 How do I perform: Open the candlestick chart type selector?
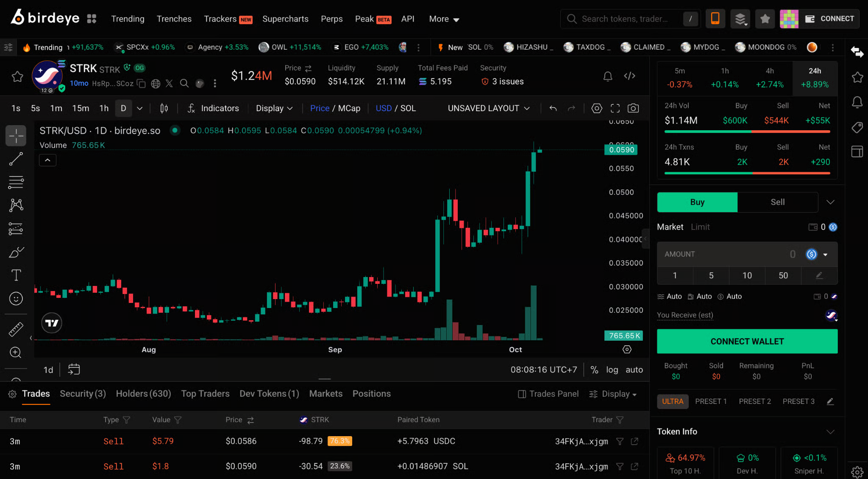(164, 108)
